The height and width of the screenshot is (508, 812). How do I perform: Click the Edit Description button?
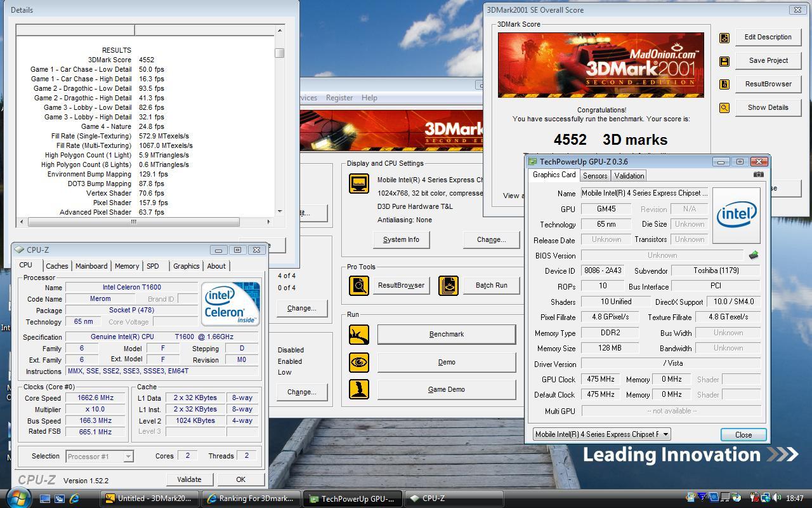coord(768,37)
